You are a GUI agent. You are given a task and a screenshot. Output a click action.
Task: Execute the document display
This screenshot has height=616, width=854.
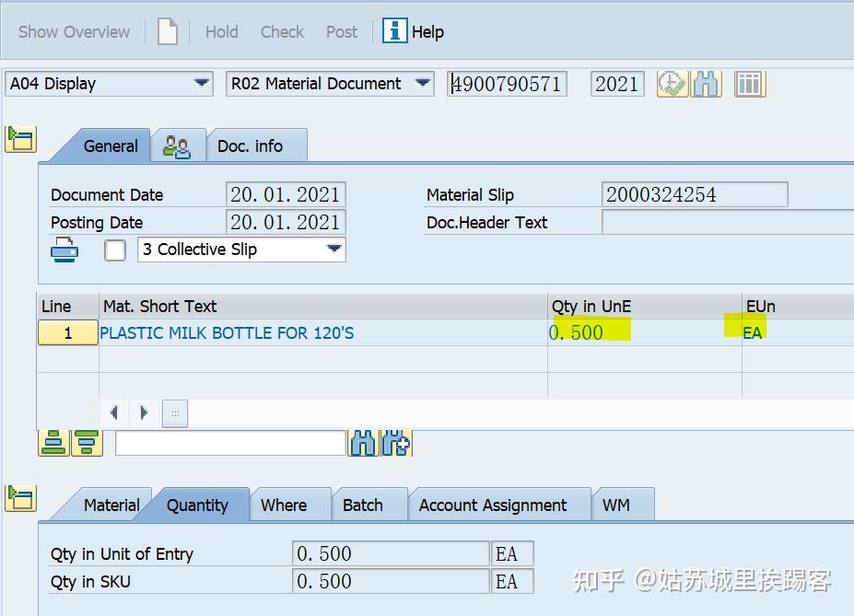672,84
